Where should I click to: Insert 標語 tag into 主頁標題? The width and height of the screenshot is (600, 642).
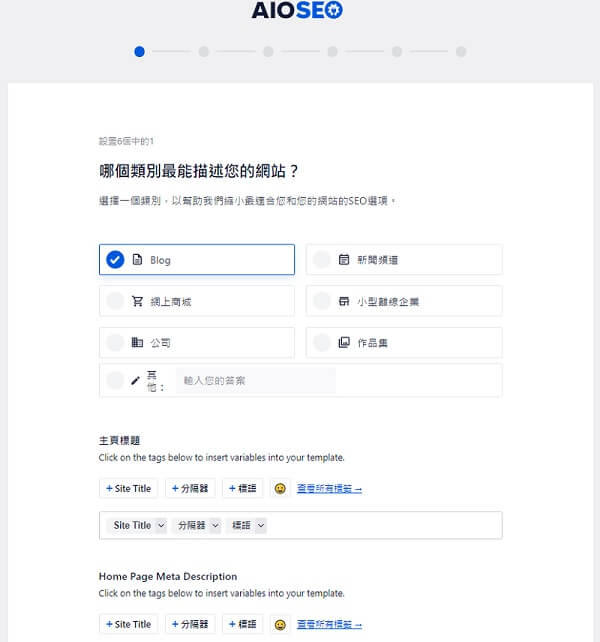point(242,488)
